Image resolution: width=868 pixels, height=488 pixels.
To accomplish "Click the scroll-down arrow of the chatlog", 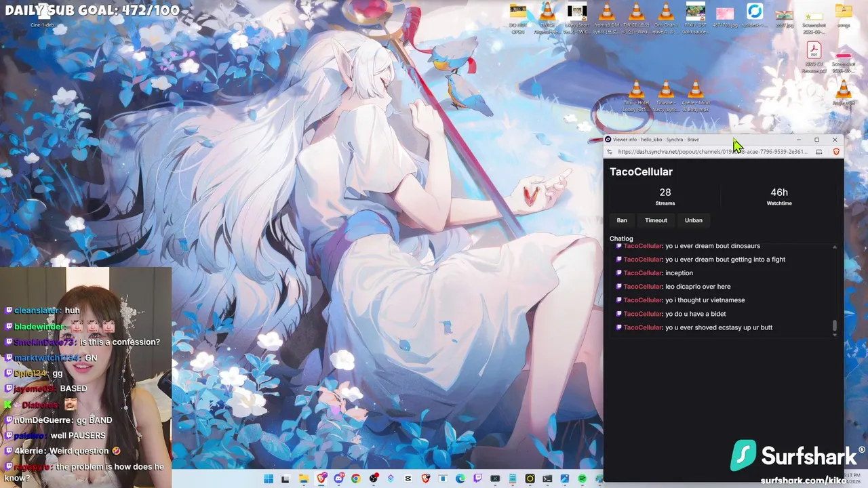I will (x=835, y=335).
